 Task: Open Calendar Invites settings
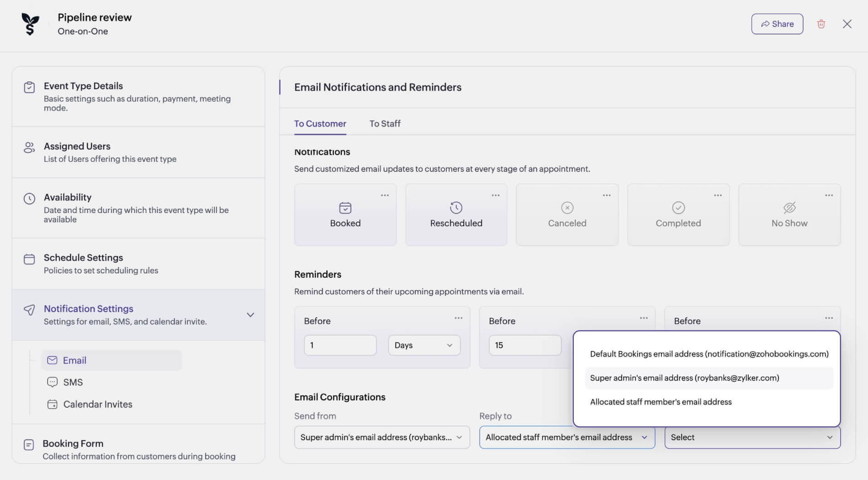point(97,404)
